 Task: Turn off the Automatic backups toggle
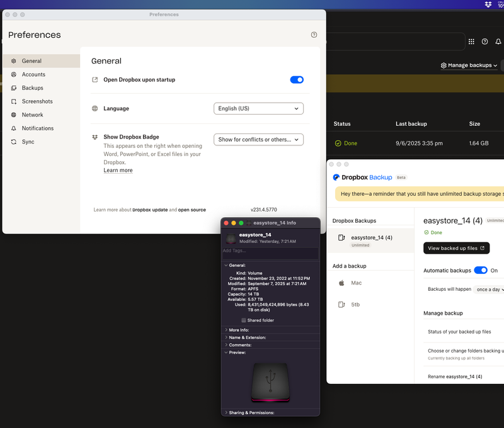[x=481, y=270]
